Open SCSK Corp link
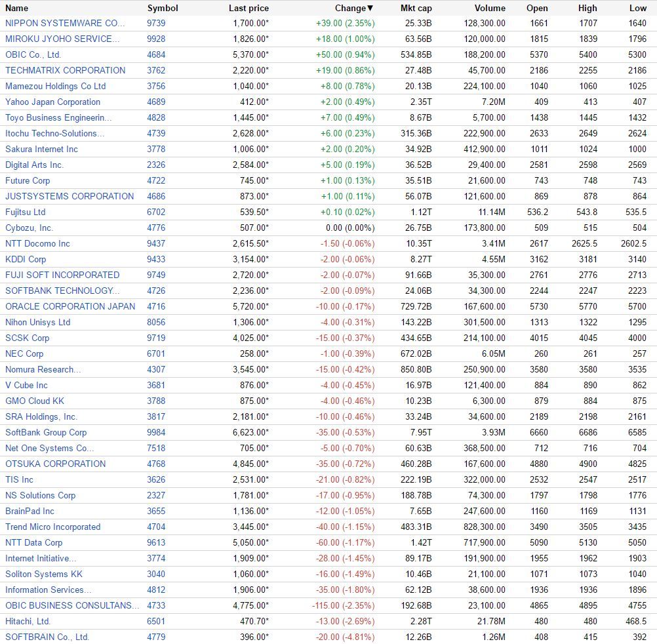This screenshot has height=644, width=657. (28, 338)
